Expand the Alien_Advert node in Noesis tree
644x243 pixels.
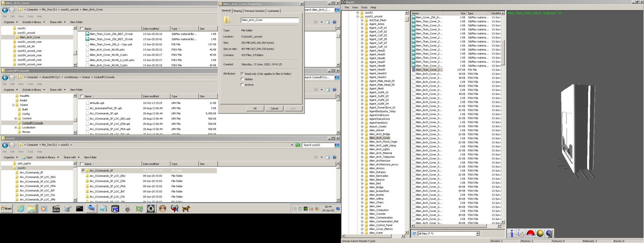point(362,130)
